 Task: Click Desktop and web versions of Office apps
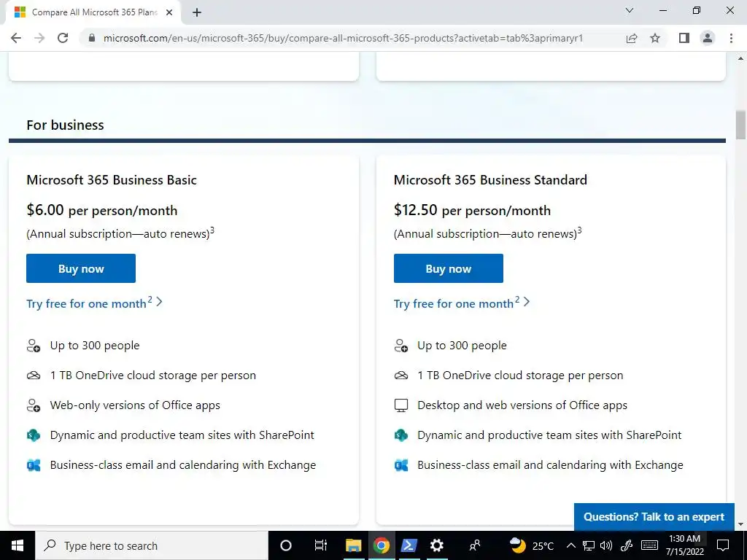pyautogui.click(x=522, y=405)
